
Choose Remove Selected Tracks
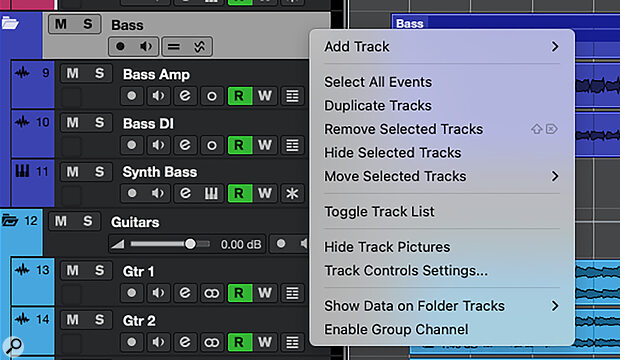point(442,129)
